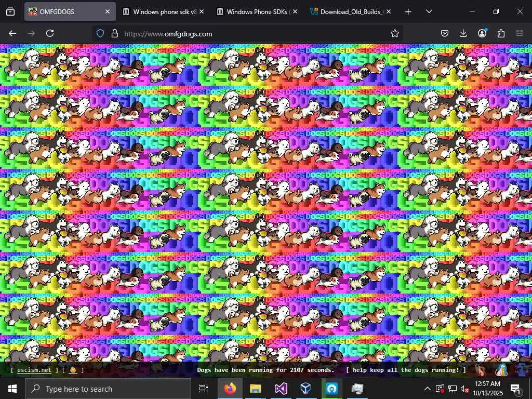Click the Type here to search box
The width and height of the screenshot is (532, 399).
108,389
